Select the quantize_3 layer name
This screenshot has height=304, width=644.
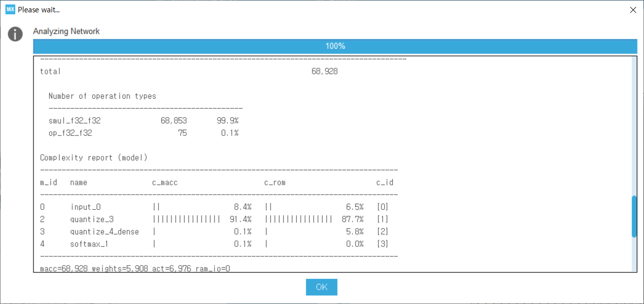point(92,220)
